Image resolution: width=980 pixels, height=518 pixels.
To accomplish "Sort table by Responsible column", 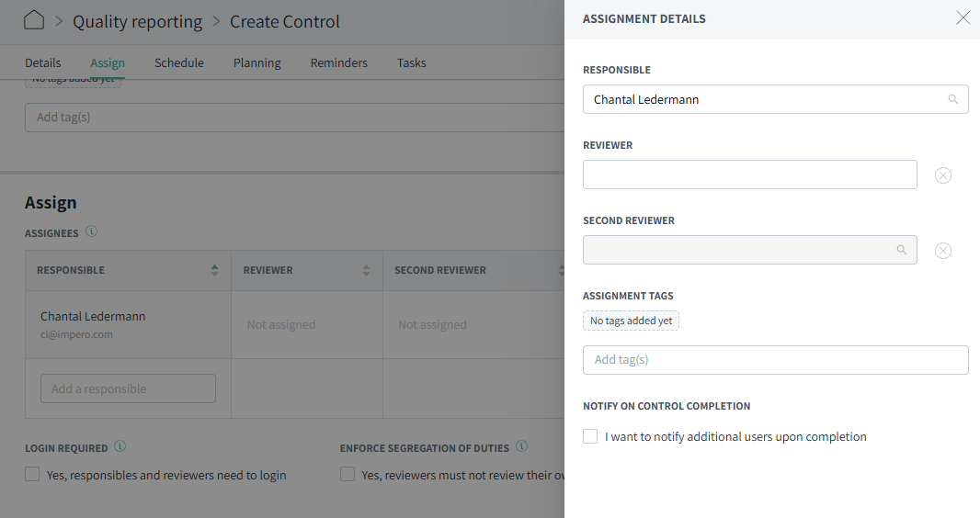I will point(214,270).
